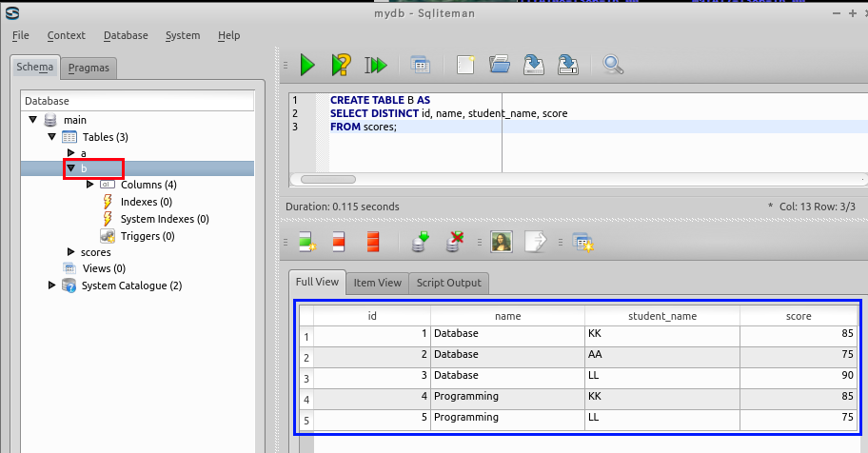Save the SQL script icon
868x453 pixels.
point(534,65)
